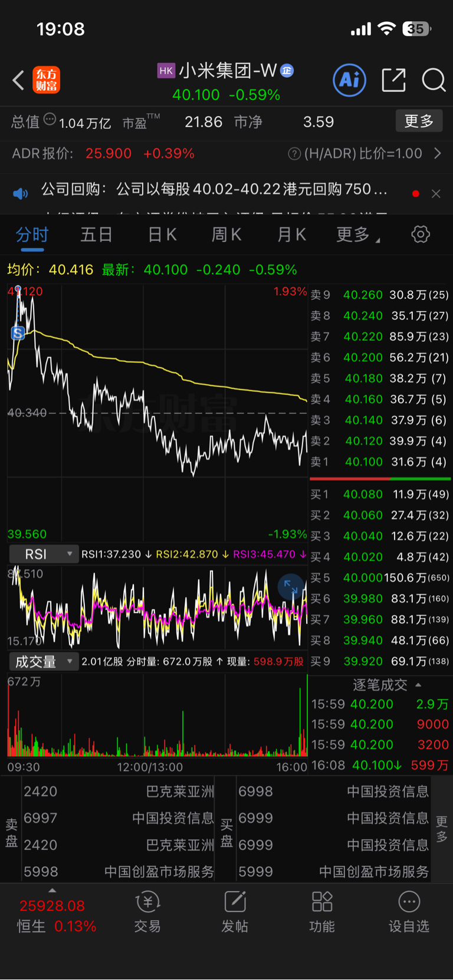The height and width of the screenshot is (980, 453).
Task: Tap 卖9 price 40.260 row
Action: pyautogui.click(x=380, y=295)
